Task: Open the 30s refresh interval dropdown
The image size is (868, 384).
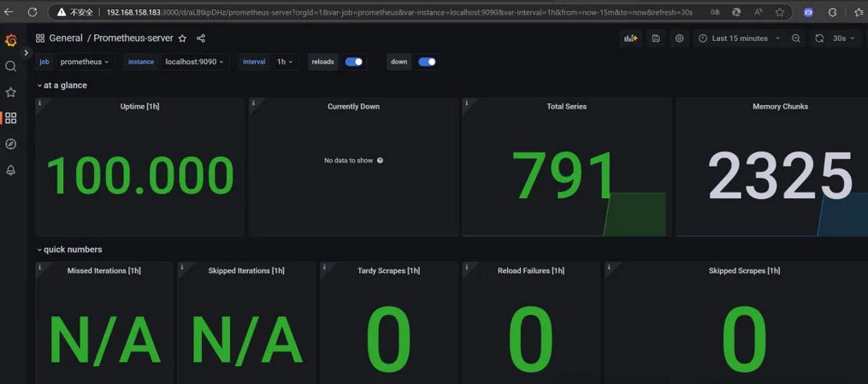Action: click(x=843, y=38)
